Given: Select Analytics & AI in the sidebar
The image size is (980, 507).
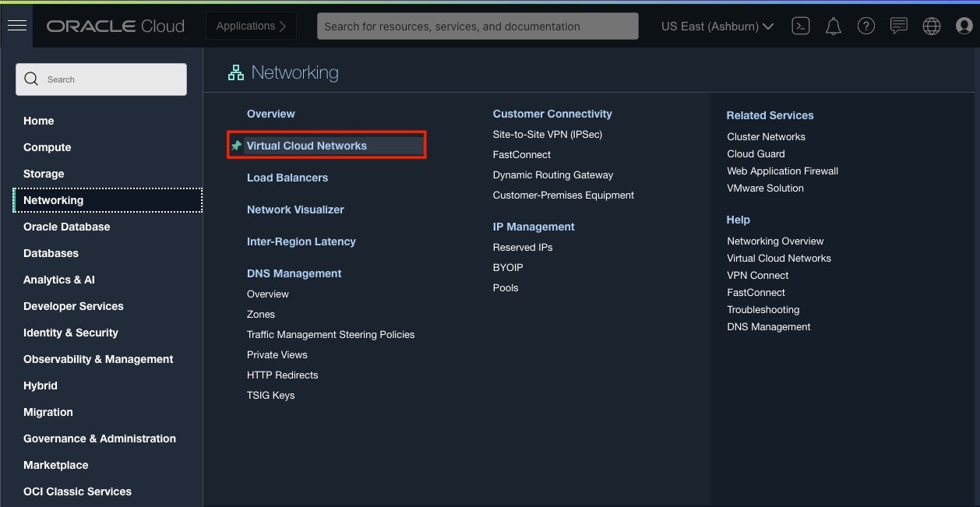Looking at the screenshot, I should [59, 280].
